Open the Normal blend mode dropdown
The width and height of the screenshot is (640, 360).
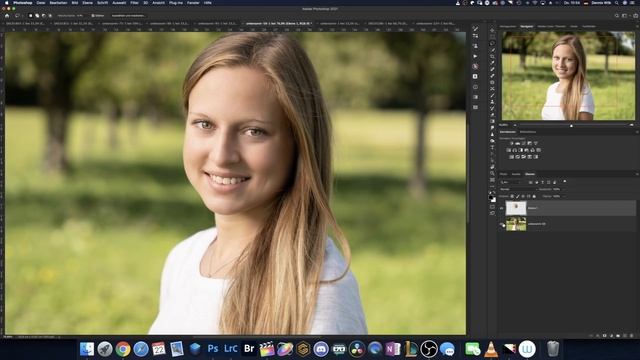click(518, 189)
